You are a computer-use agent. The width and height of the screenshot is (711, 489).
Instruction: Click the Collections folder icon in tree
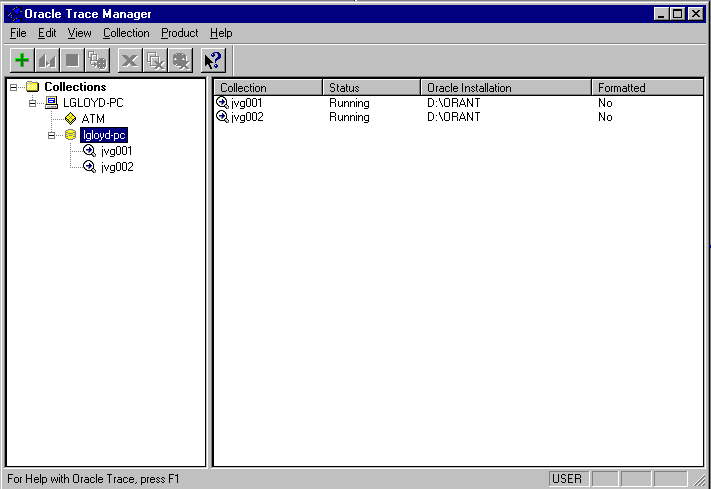[x=33, y=86]
